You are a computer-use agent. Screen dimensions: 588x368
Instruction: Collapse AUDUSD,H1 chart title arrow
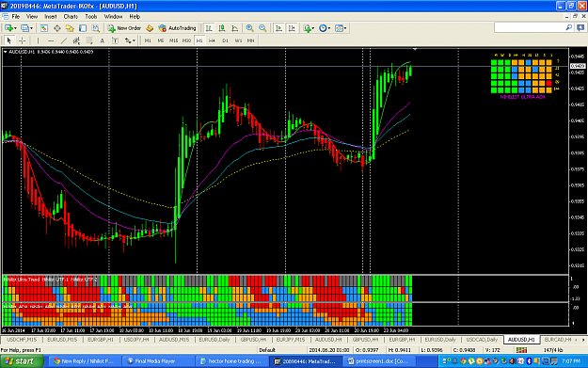(6, 52)
